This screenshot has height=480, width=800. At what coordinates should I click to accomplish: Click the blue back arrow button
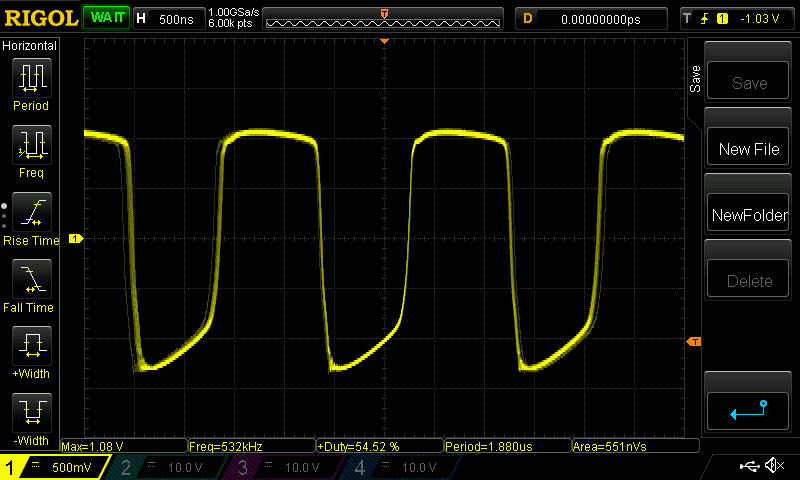pyautogui.click(x=748, y=411)
